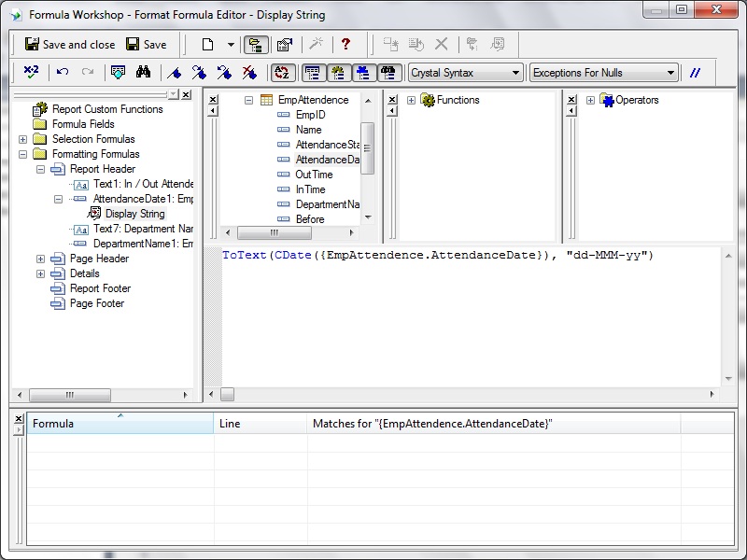Click the Matches for column header
This screenshot has height=560, width=747.
(x=494, y=423)
